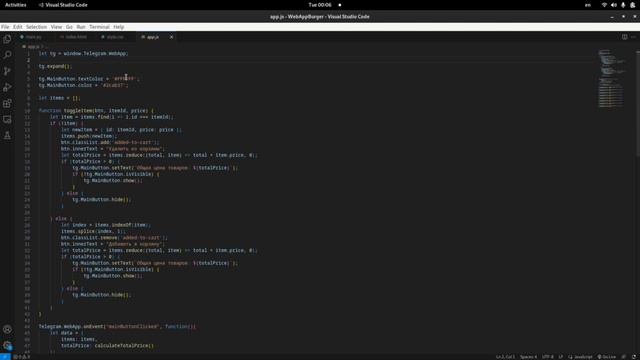Open the Explorer view in activity bar
Image resolution: width=640 pixels, height=360 pixels.
(7, 39)
